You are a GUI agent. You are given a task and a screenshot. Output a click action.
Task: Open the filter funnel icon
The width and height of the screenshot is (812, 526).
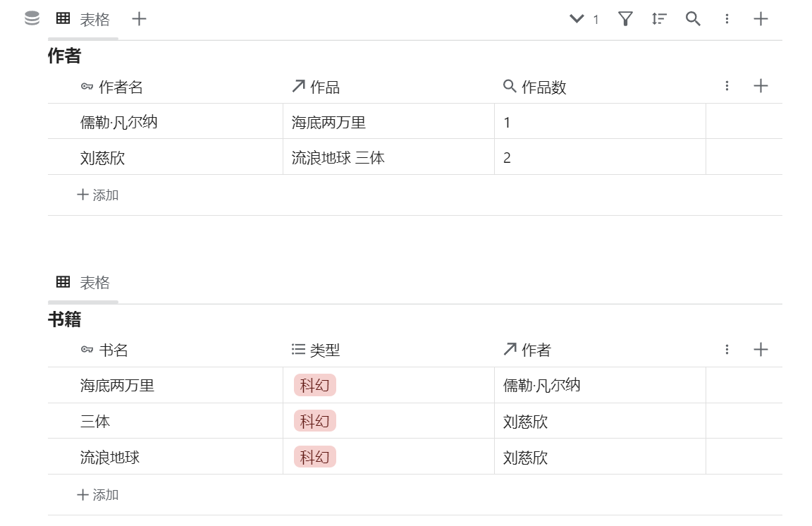(625, 19)
